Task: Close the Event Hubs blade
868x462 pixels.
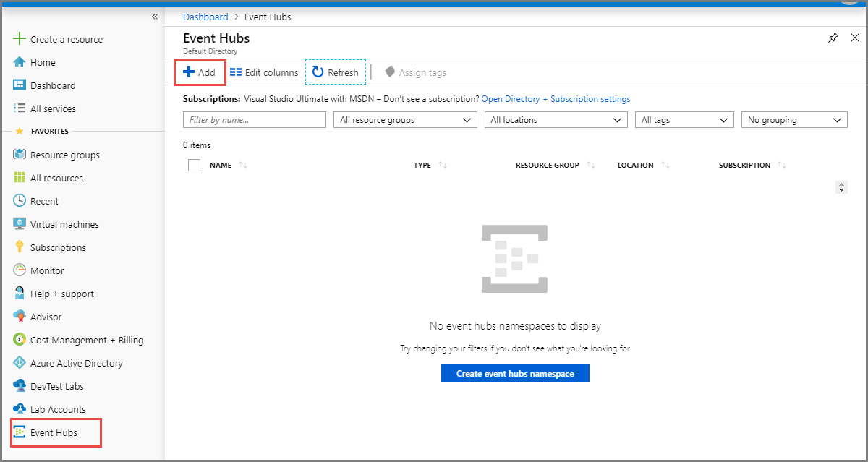Action: point(854,38)
